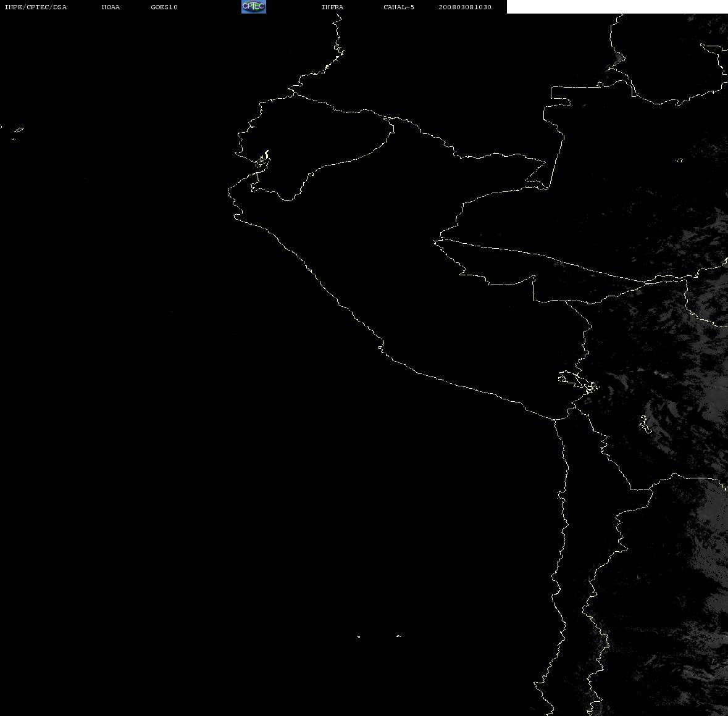Select the GOES10 satellite label
This screenshot has height=716, width=728.
pos(164,7)
